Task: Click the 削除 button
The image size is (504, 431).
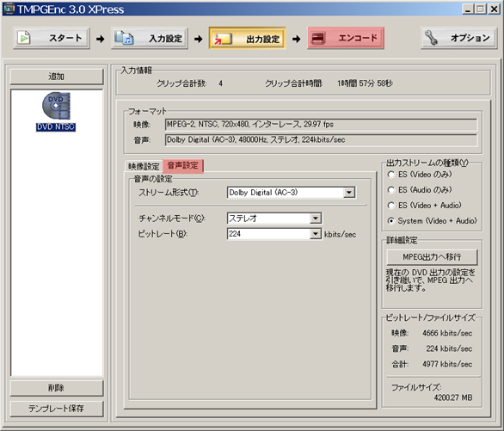Action: click(x=57, y=388)
